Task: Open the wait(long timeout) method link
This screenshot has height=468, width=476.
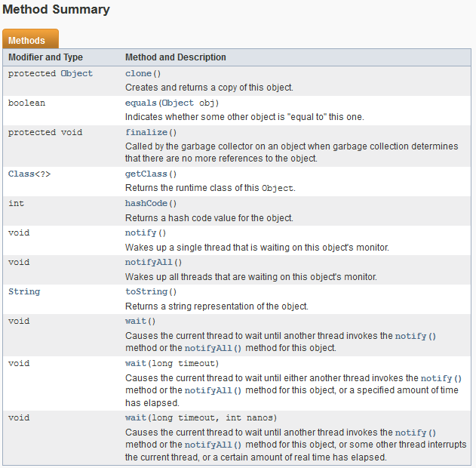Action: coord(136,363)
